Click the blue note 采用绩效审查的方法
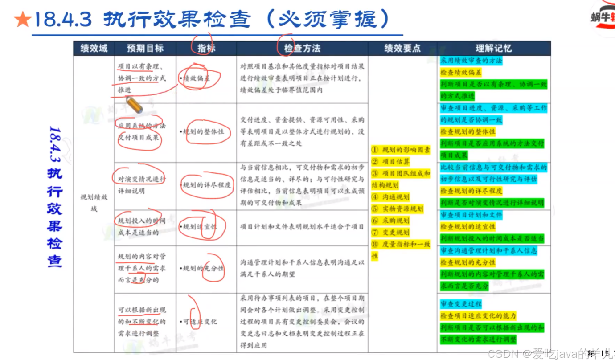This screenshot has width=615, height=364. 471,60
